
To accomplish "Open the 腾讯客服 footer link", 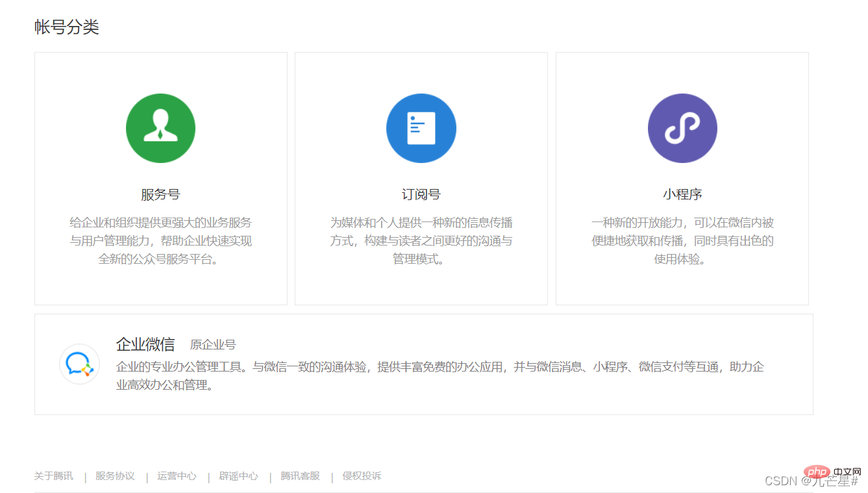I will [300, 476].
